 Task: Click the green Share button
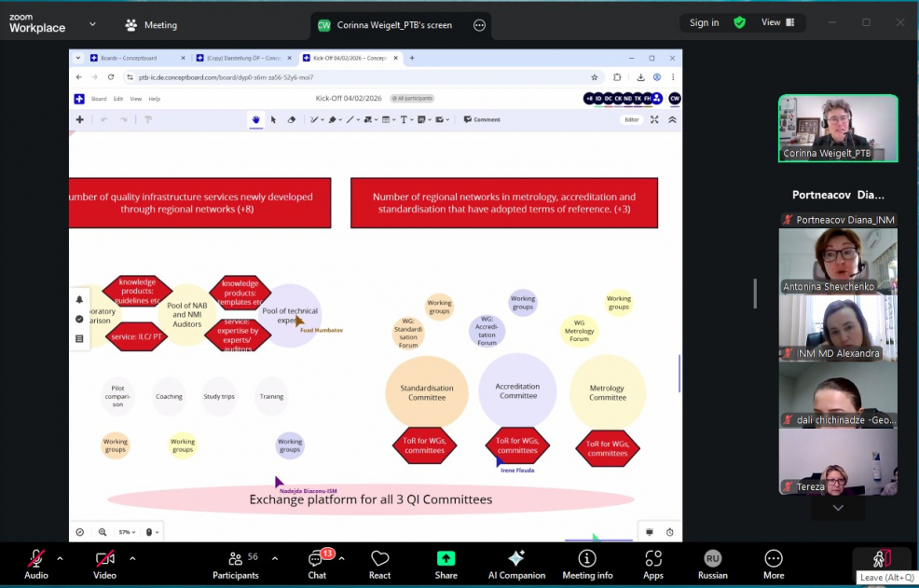[x=446, y=562]
